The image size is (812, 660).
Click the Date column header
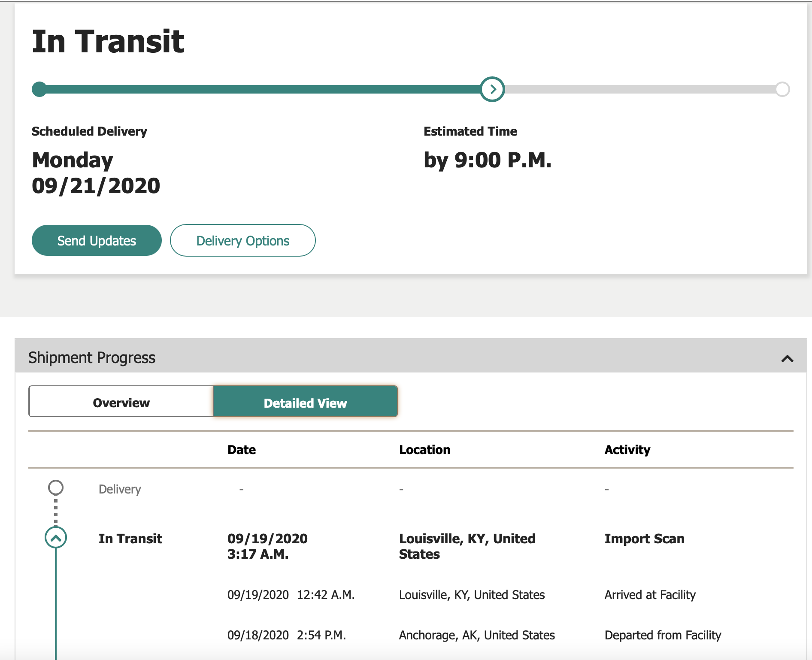242,450
